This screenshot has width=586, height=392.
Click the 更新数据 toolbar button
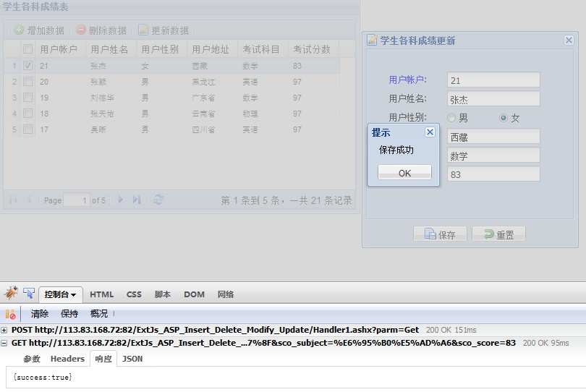(x=164, y=30)
